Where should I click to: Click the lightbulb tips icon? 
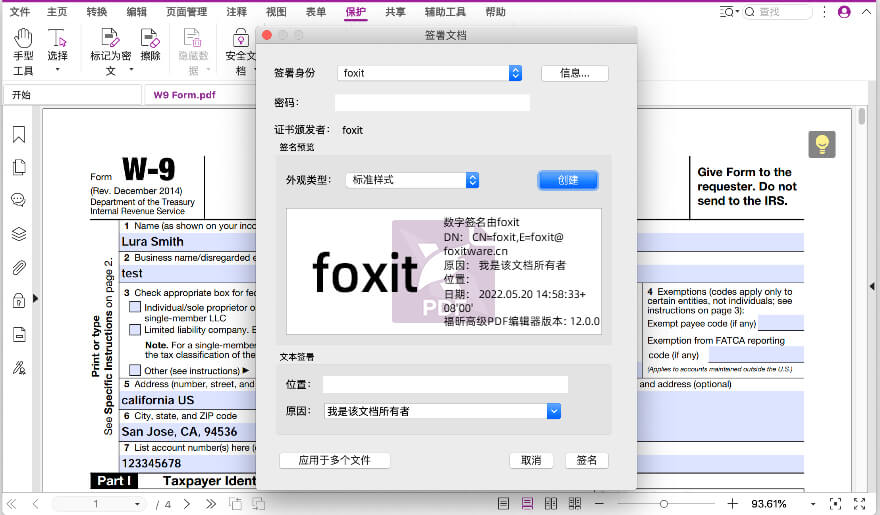[x=822, y=145]
